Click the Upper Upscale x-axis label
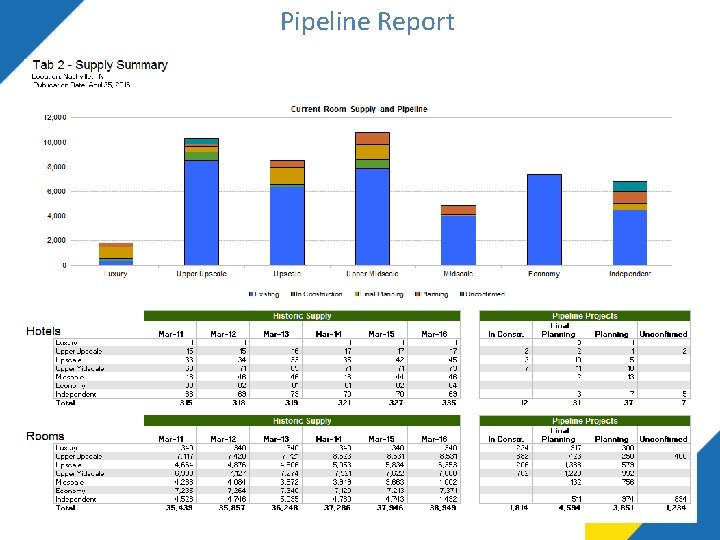The height and width of the screenshot is (540, 720). pyautogui.click(x=201, y=274)
